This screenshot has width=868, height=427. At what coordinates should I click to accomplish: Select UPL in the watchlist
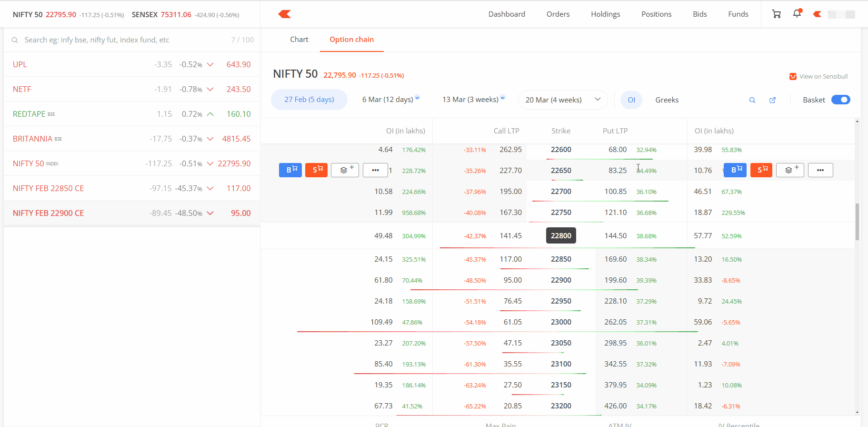pyautogui.click(x=132, y=64)
